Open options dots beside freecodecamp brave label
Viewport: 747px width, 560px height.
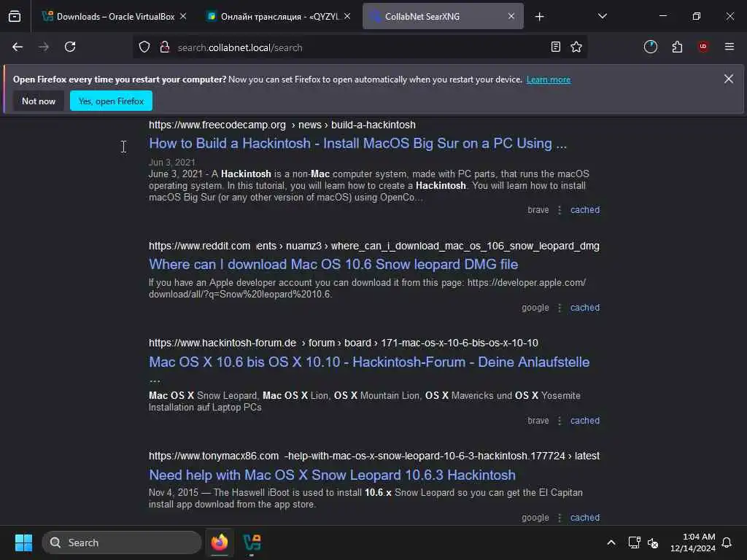pos(560,210)
